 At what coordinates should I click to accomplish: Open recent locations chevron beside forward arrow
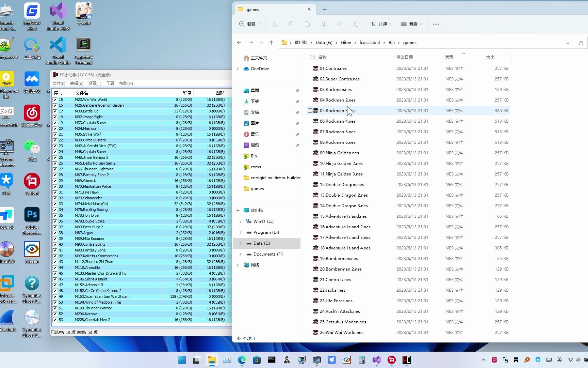(261, 43)
